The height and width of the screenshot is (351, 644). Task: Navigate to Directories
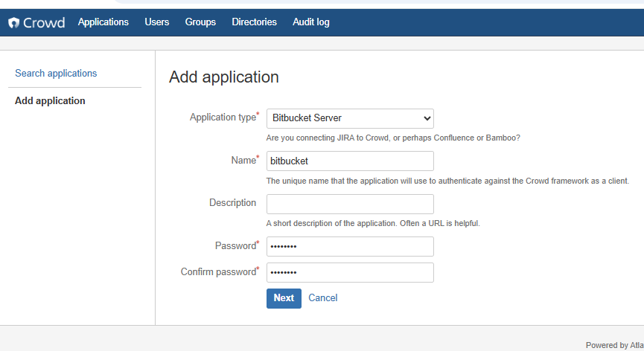(254, 22)
